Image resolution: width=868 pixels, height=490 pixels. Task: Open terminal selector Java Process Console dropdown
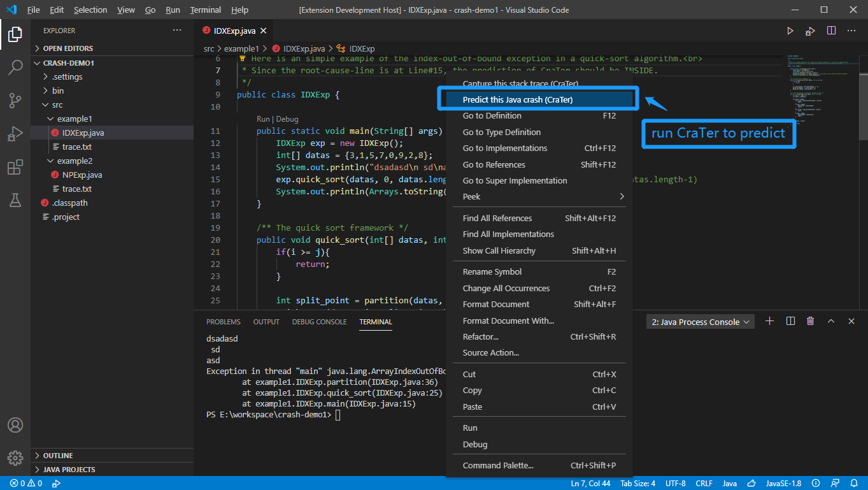point(700,322)
